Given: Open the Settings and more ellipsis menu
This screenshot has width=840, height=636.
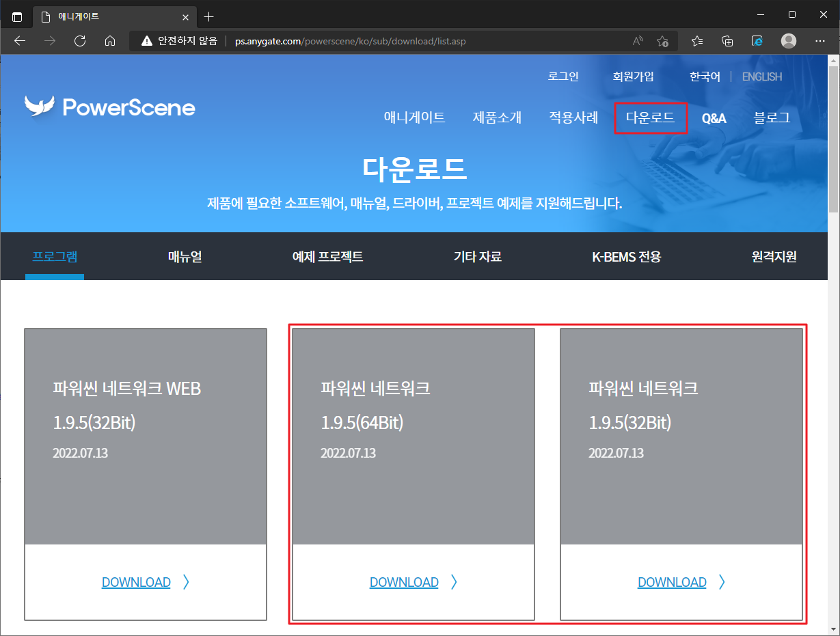Looking at the screenshot, I should point(820,41).
